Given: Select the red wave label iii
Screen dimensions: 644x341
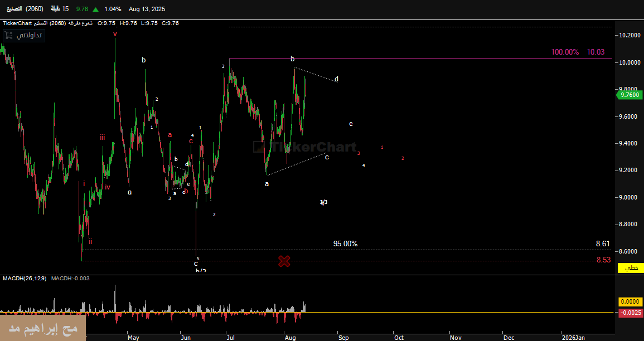Looking at the screenshot, I should coord(102,138).
